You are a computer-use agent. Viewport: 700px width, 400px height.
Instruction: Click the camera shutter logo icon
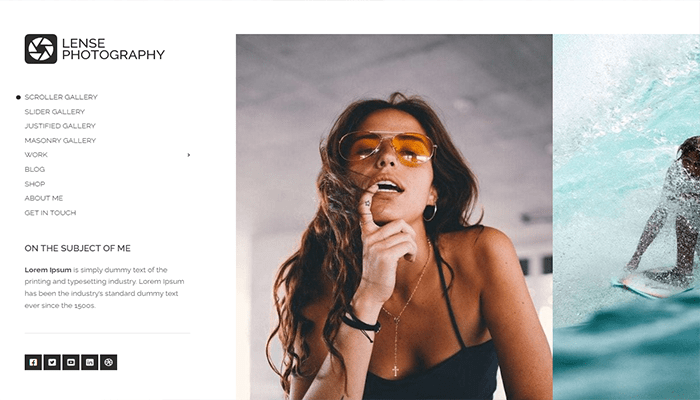[41, 49]
